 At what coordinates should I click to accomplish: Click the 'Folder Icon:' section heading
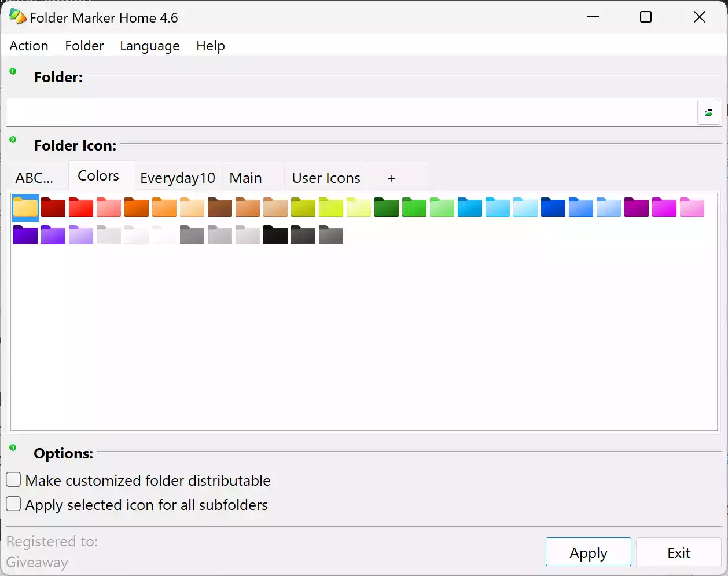point(75,145)
